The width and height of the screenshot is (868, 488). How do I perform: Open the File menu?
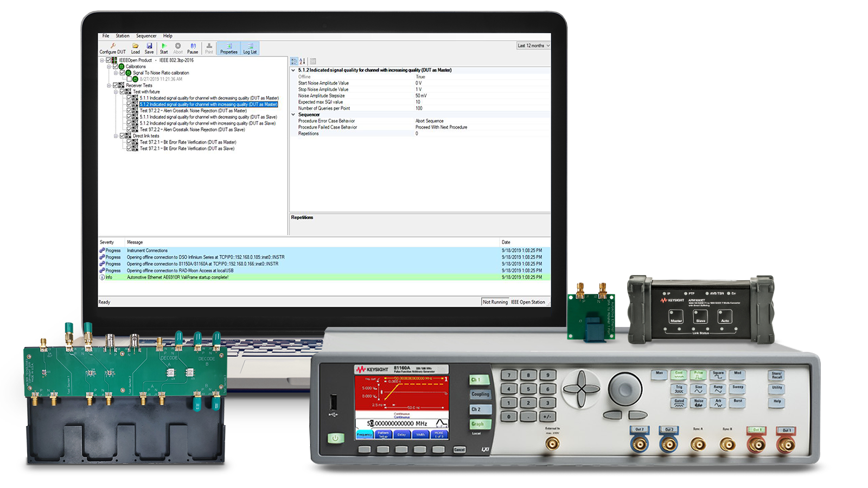(x=106, y=36)
